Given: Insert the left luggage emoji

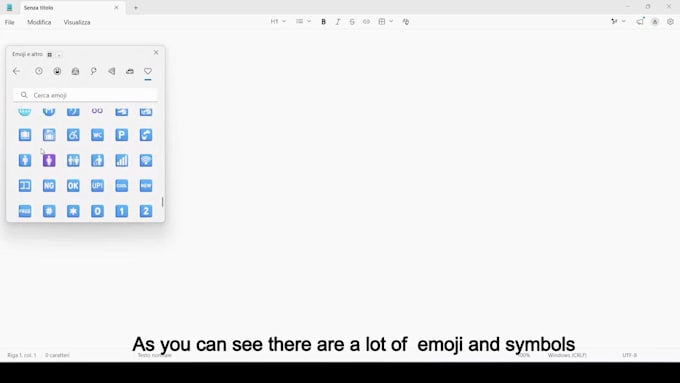Looking at the screenshot, I should coord(49,135).
